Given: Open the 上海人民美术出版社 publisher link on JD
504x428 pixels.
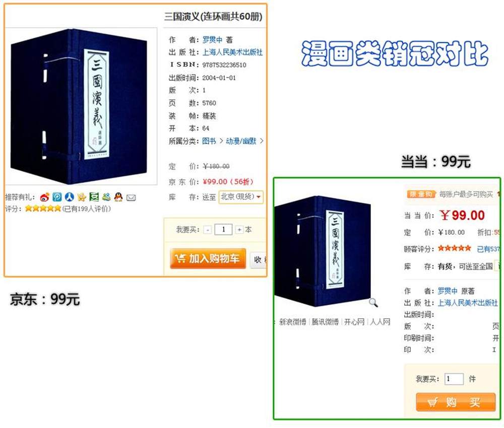Looking at the screenshot, I should click(232, 52).
